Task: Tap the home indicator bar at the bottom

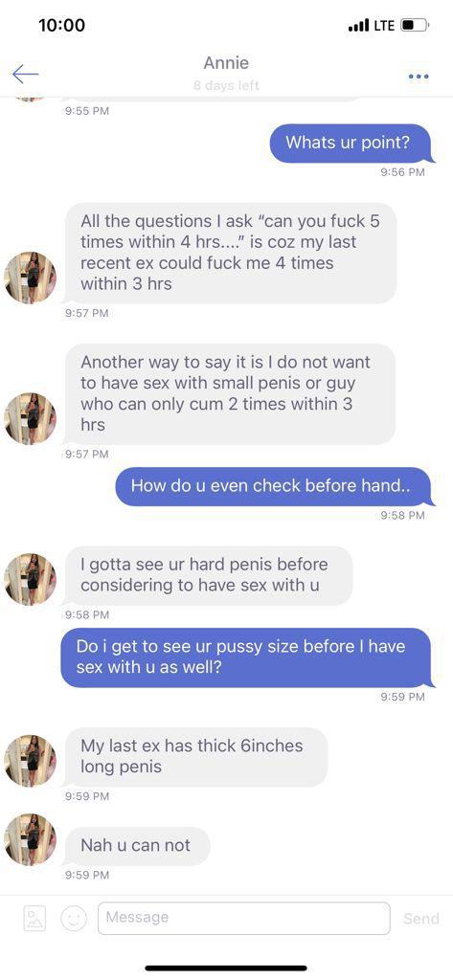Action: (226, 969)
